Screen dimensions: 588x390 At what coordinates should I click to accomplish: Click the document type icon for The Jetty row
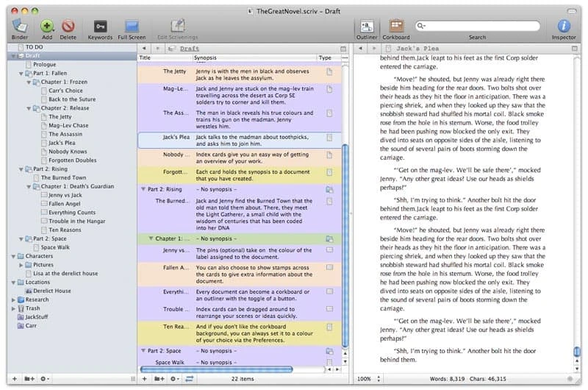(x=329, y=71)
